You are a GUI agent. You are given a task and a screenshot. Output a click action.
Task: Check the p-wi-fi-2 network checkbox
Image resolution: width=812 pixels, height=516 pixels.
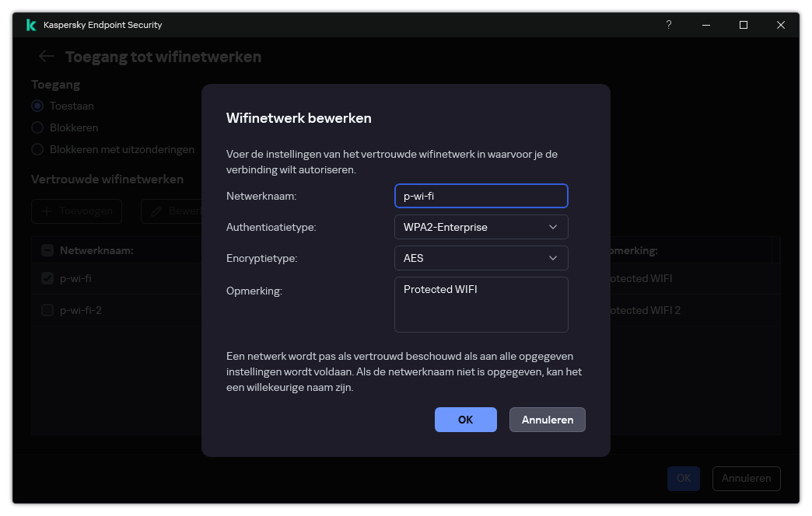[x=47, y=309]
